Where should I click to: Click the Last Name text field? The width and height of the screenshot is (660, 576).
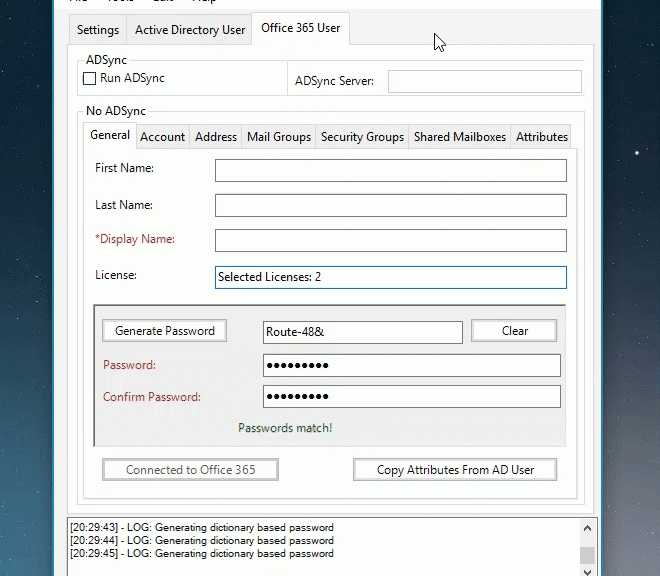(391, 205)
